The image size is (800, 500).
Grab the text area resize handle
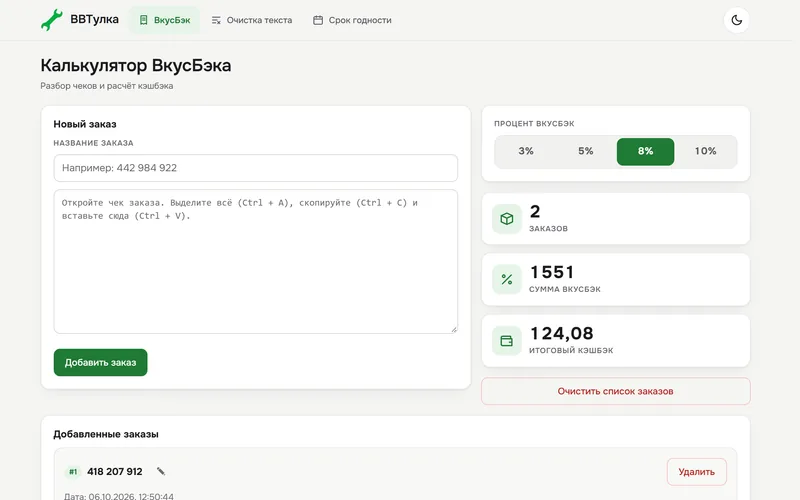454,330
